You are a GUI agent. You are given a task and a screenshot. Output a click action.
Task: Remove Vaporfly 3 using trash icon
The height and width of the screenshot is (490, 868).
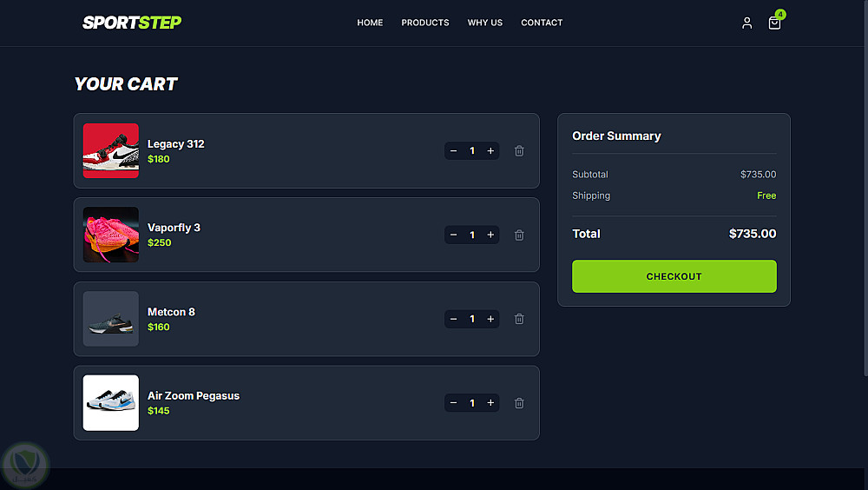519,235
